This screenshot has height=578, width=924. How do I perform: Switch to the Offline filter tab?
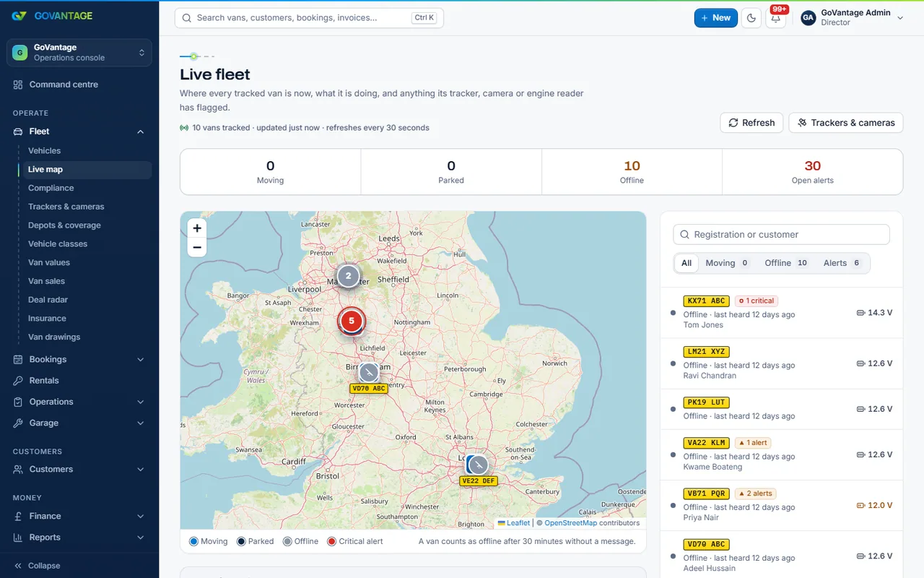[786, 263]
